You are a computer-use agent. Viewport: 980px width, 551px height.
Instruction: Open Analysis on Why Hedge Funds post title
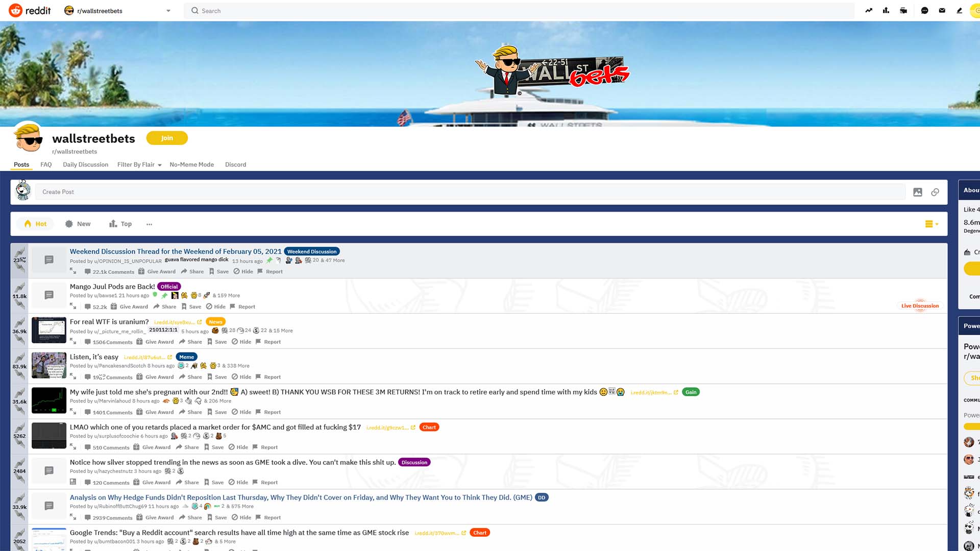point(301,497)
